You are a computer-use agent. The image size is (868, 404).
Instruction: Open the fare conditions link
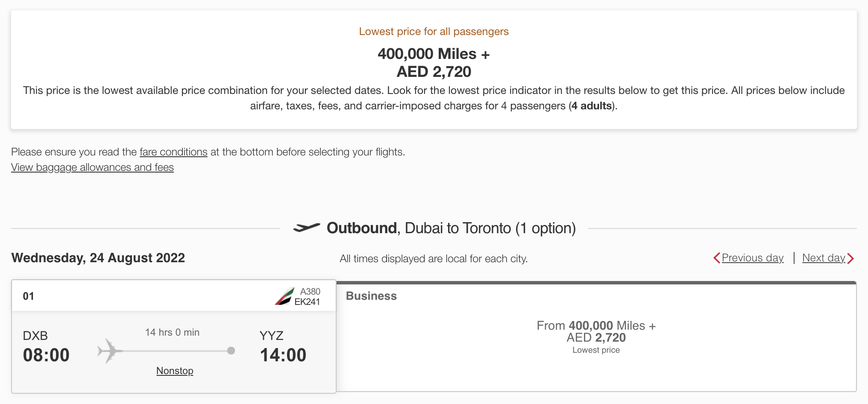173,152
